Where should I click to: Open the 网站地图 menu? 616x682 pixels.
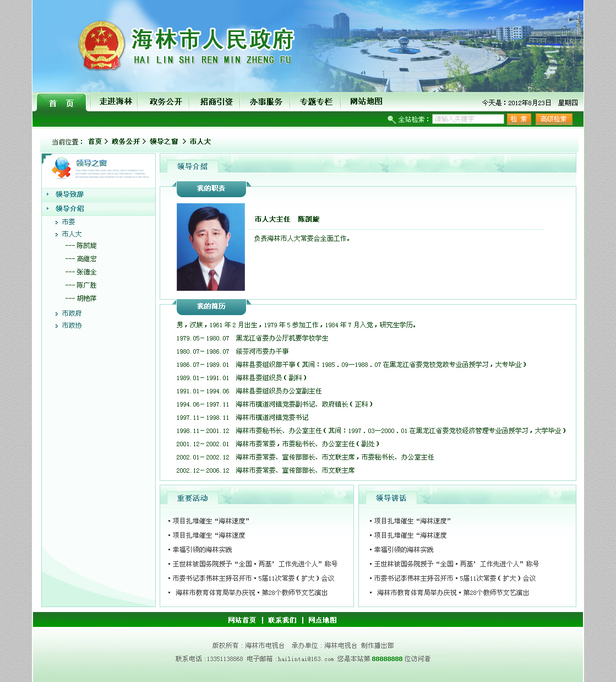tap(366, 101)
